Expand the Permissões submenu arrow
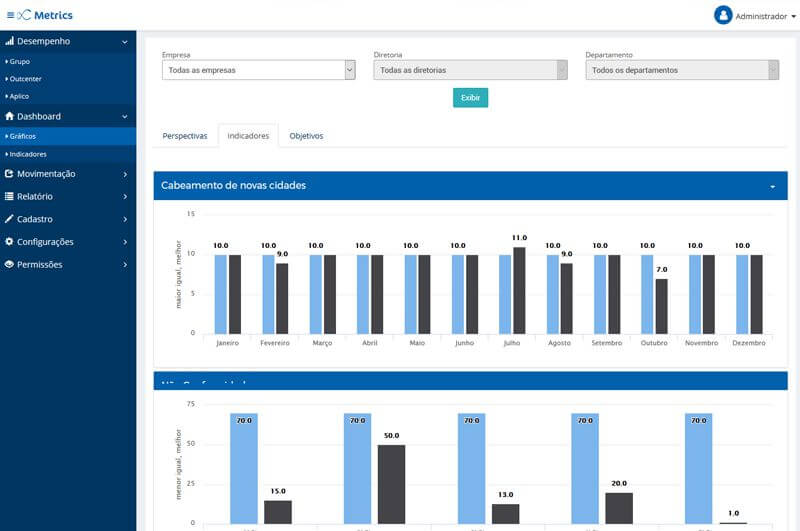800x531 pixels. coord(125,265)
